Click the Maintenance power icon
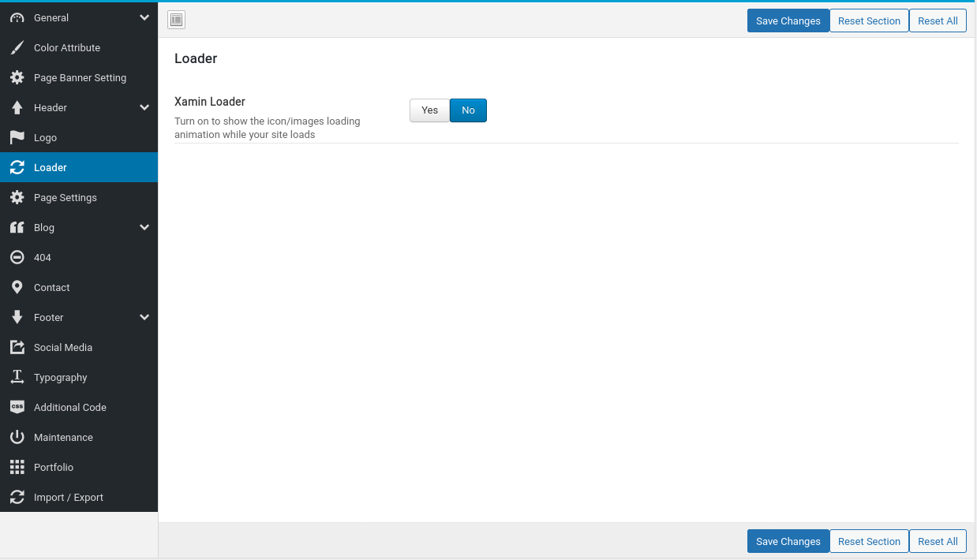977x560 pixels. pos(17,437)
